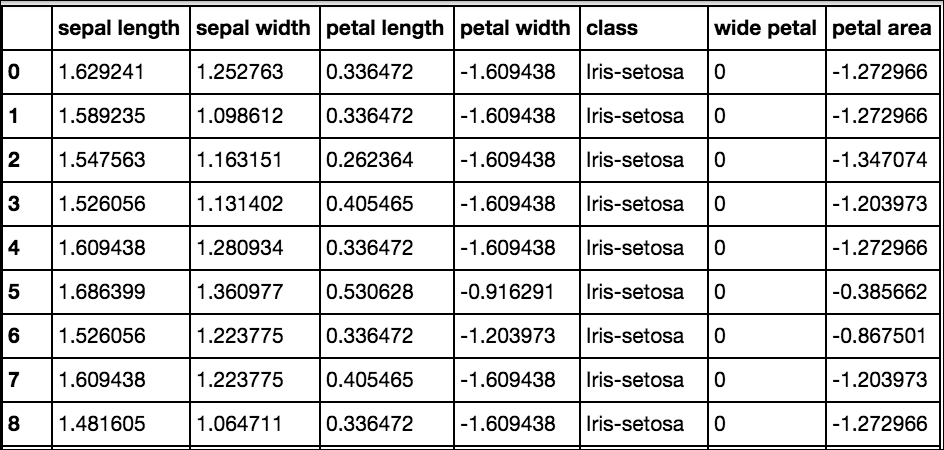
Task: Select sepal width value 1.098612
Action: 240,116
